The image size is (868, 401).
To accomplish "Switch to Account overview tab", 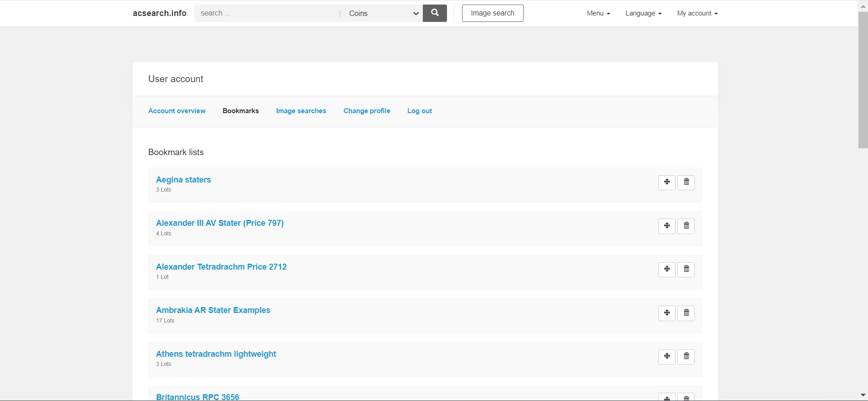I will pyautogui.click(x=177, y=111).
